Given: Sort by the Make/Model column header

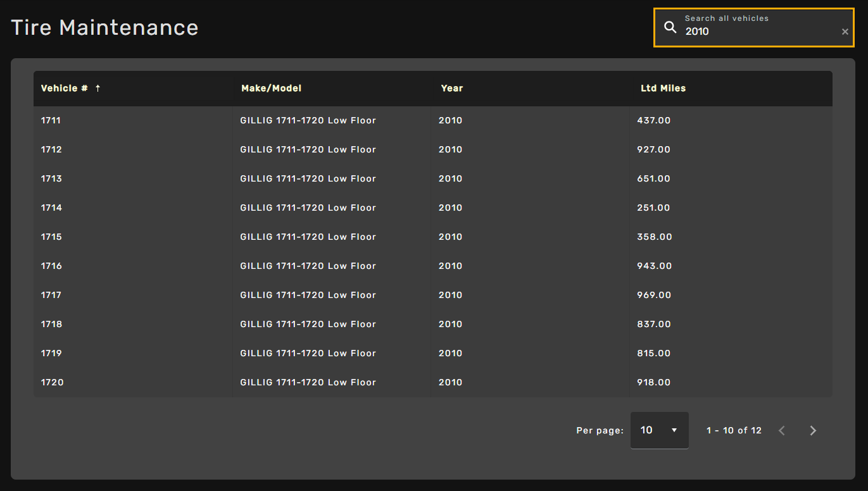Looking at the screenshot, I should [x=271, y=89].
